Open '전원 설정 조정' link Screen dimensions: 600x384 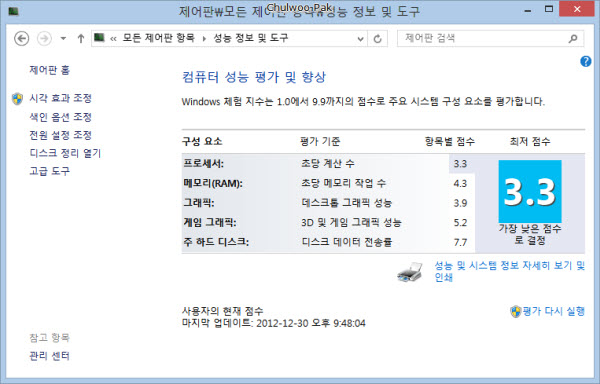[60, 135]
